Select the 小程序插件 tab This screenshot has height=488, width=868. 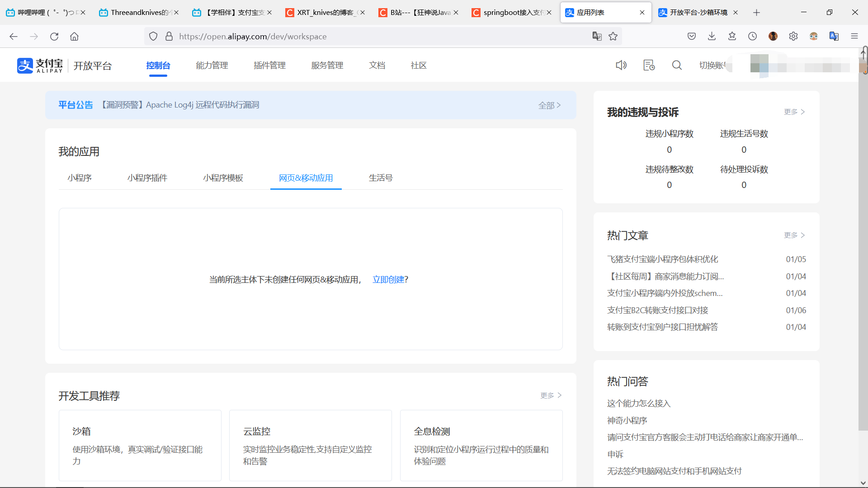(147, 178)
